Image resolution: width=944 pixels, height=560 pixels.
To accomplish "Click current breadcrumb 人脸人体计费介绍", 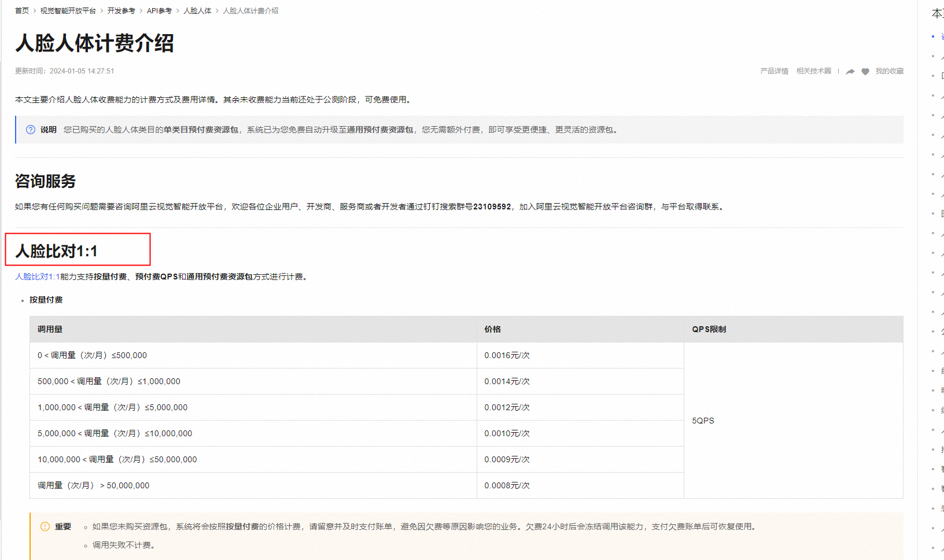I will (251, 11).
